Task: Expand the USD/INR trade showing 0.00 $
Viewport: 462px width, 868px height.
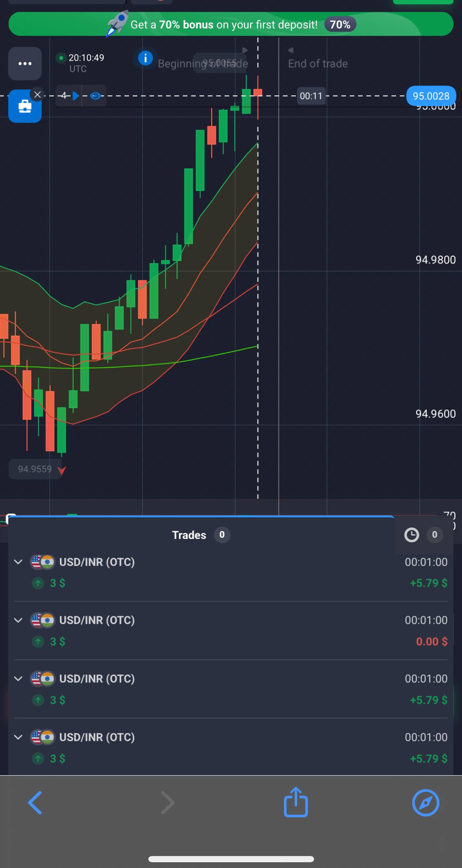Action: (18, 620)
